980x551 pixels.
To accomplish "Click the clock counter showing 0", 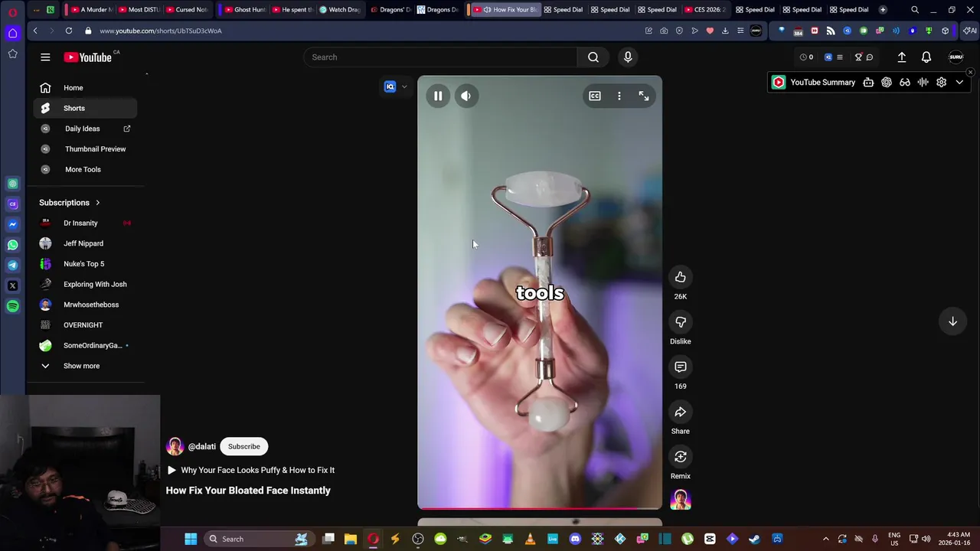I will pyautogui.click(x=806, y=57).
